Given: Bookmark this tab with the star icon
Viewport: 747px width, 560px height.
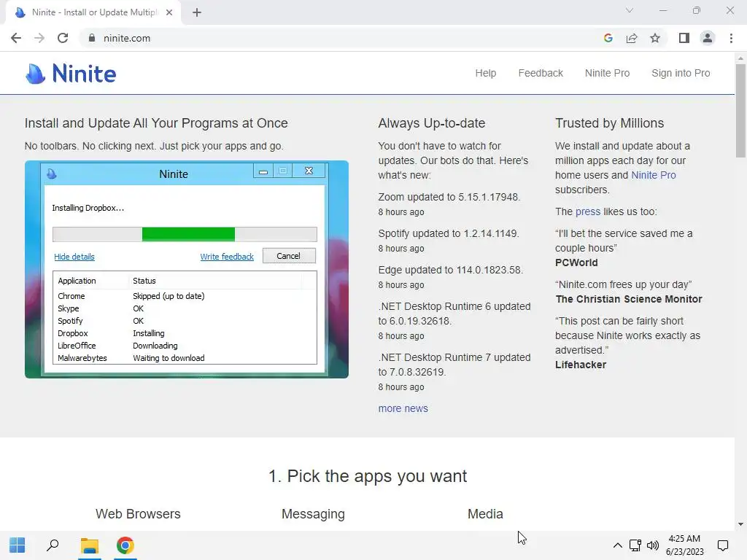Looking at the screenshot, I should click(x=655, y=38).
